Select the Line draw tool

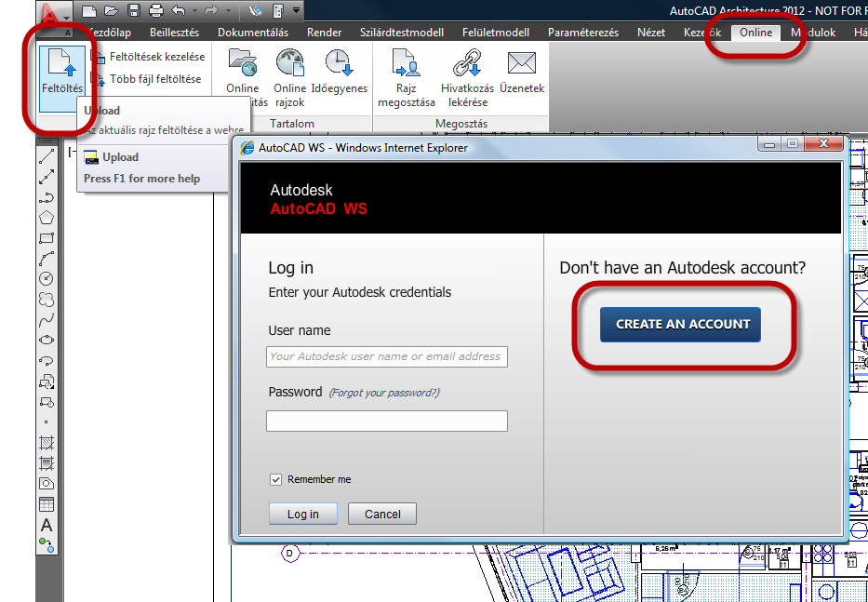[x=47, y=156]
